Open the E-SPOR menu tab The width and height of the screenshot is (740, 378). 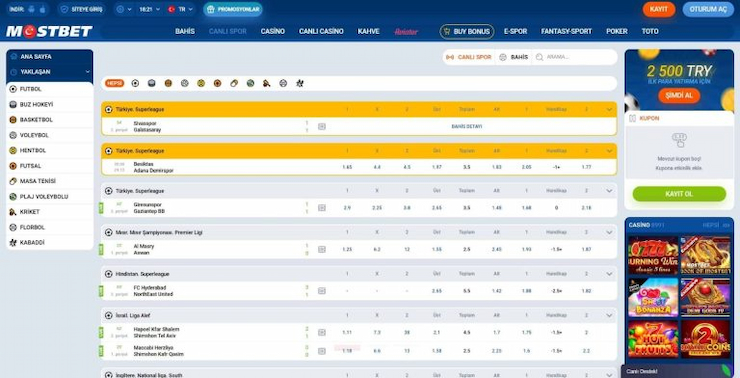[x=515, y=31]
